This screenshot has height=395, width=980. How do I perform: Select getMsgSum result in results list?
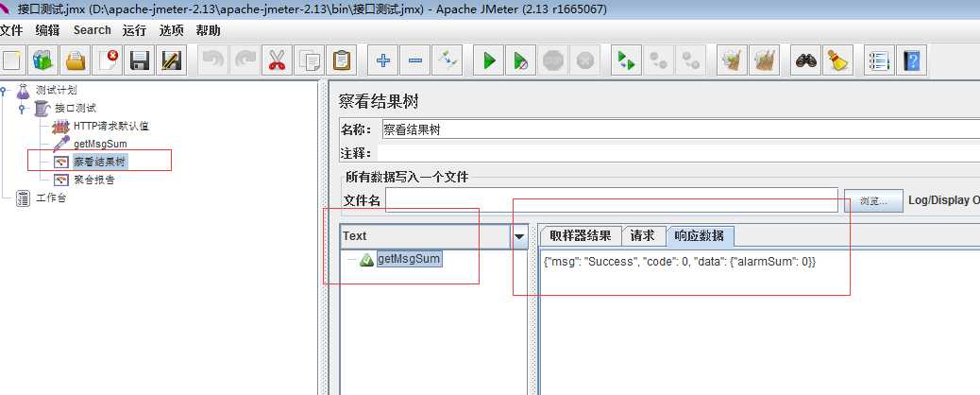[x=410, y=259]
